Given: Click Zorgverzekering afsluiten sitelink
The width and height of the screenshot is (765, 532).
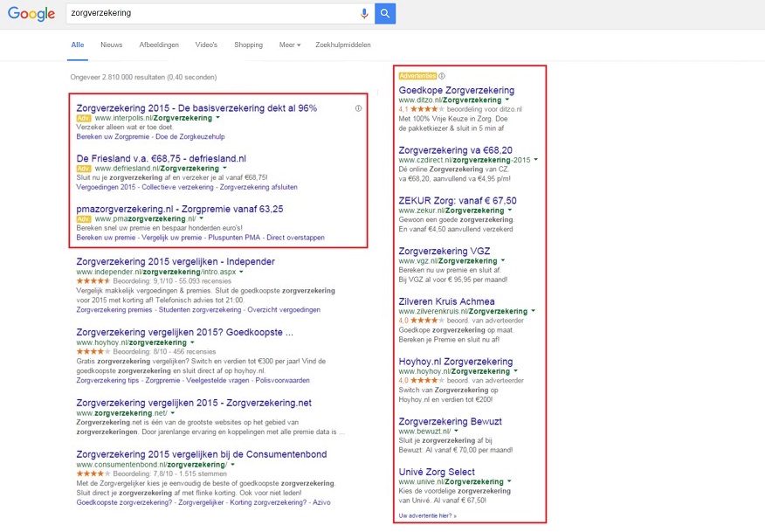Looking at the screenshot, I should tap(258, 187).
